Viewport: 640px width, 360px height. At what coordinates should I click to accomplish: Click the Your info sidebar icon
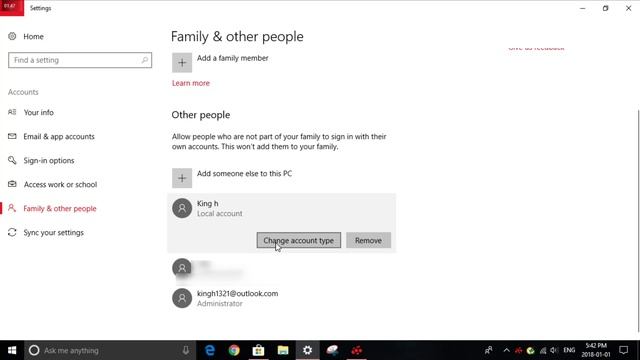(x=12, y=112)
